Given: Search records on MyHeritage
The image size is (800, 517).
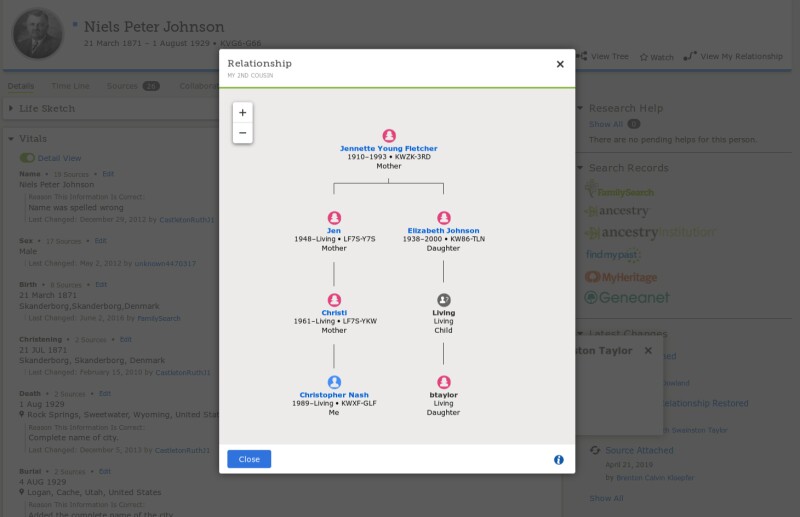Looking at the screenshot, I should pyautogui.click(x=621, y=277).
